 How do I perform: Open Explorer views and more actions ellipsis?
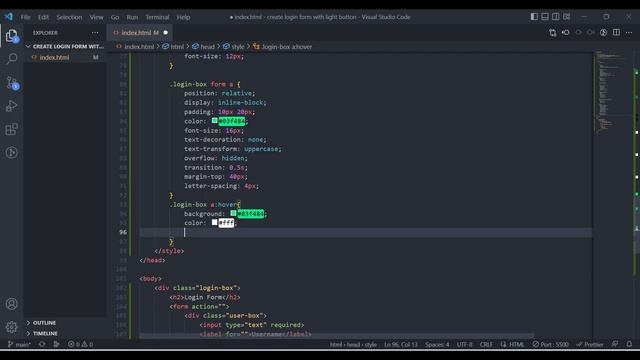(x=95, y=33)
